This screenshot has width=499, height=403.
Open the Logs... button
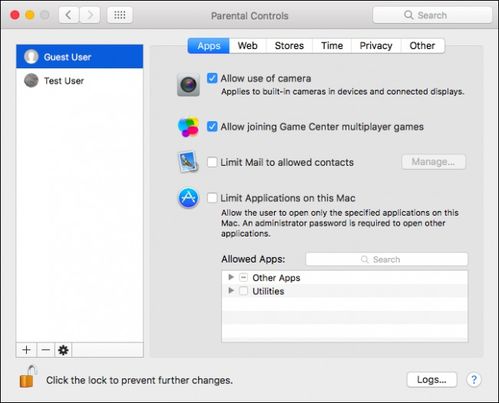tap(432, 380)
